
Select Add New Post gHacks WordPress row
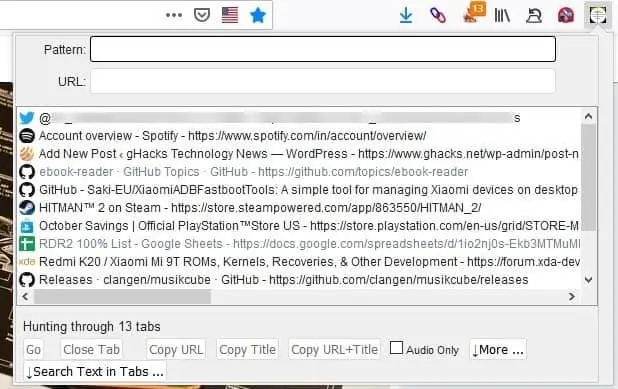coord(299,154)
